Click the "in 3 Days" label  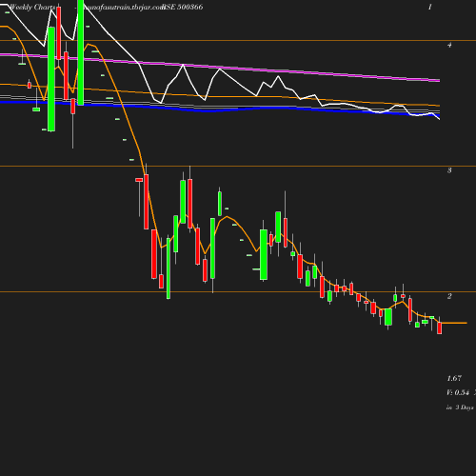[x=460, y=407]
